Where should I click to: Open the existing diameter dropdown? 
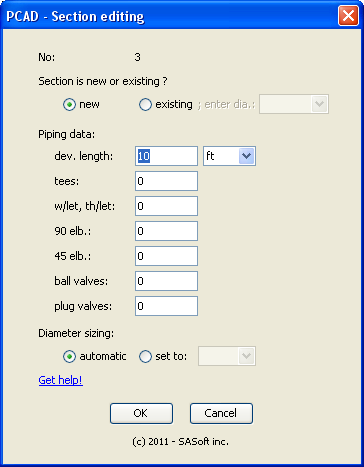[x=294, y=104]
